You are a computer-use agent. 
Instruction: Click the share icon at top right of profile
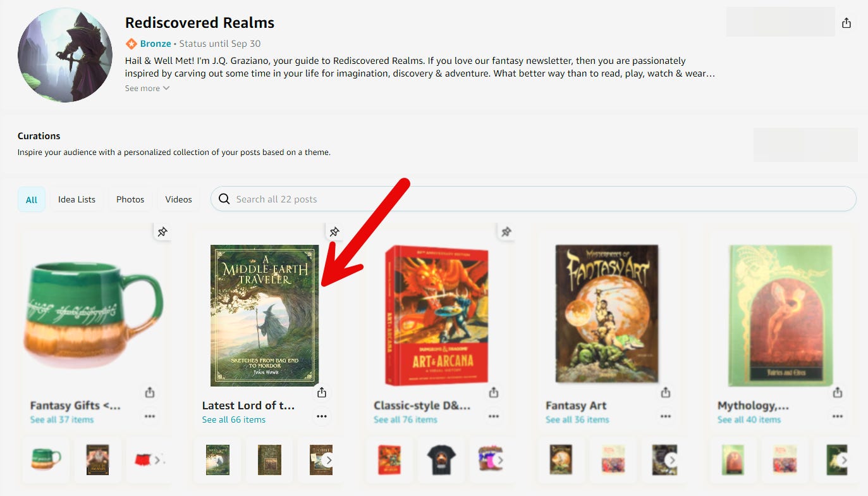coord(847,23)
